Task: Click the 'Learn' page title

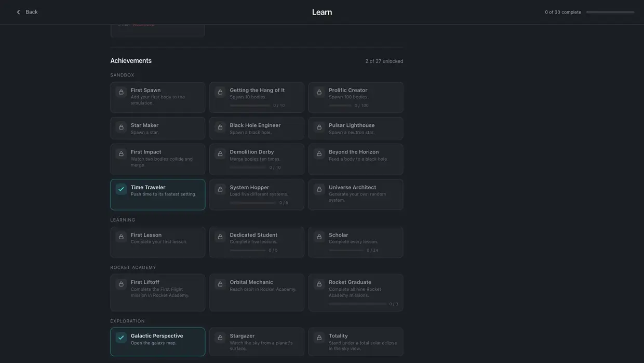Action: click(x=322, y=12)
